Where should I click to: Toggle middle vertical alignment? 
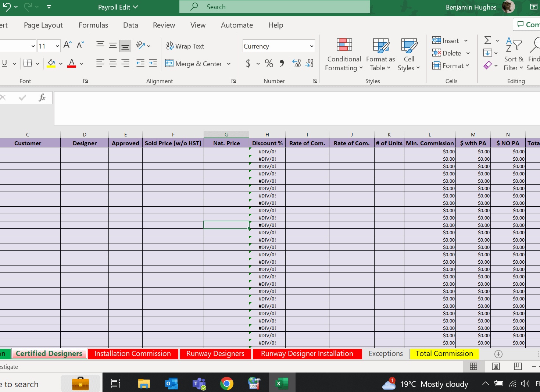[112, 46]
